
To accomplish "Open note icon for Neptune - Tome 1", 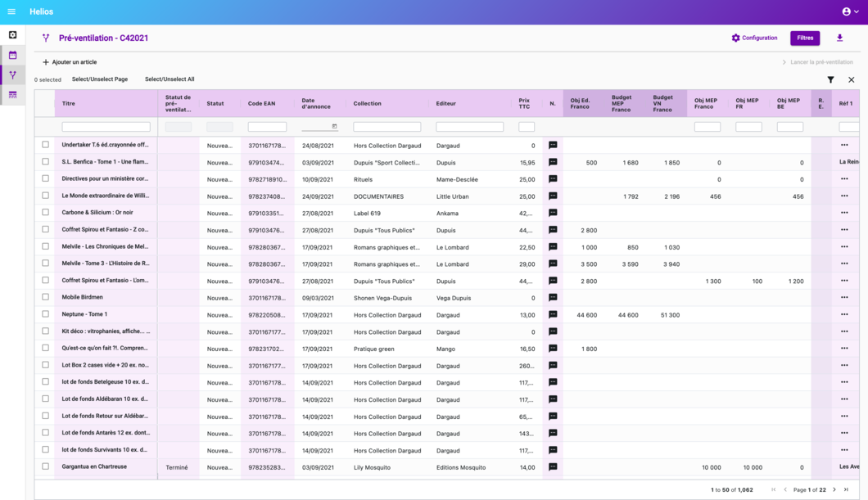I will 553,315.
